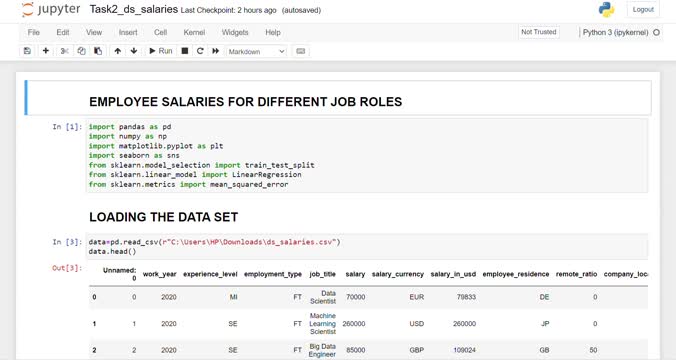Click the employment_type column header
The height and width of the screenshot is (360, 676).
273,274
